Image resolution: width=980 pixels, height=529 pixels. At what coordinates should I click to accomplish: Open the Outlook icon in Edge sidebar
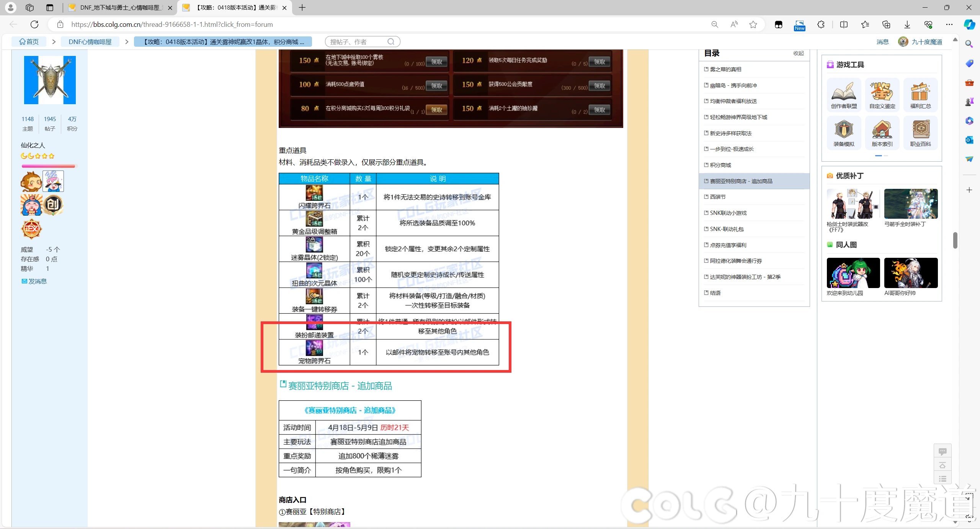coord(969,140)
